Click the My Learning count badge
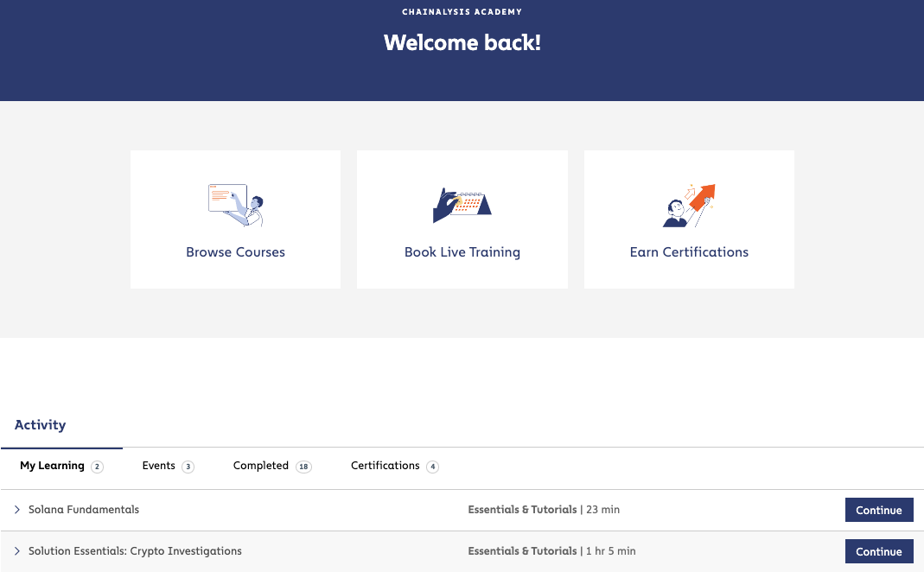The width and height of the screenshot is (924, 572). [x=97, y=467]
